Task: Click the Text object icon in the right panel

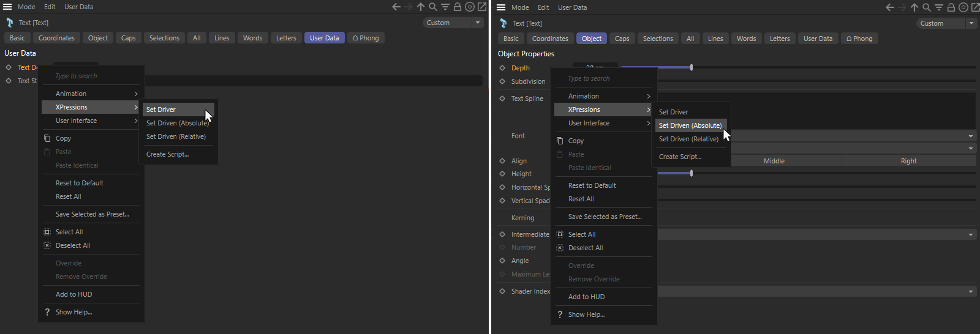Action: (503, 23)
